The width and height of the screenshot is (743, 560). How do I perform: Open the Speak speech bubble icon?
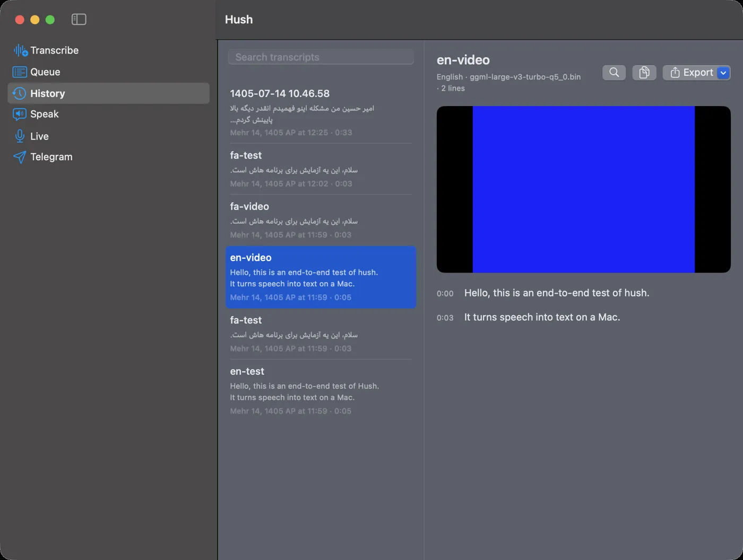point(20,115)
